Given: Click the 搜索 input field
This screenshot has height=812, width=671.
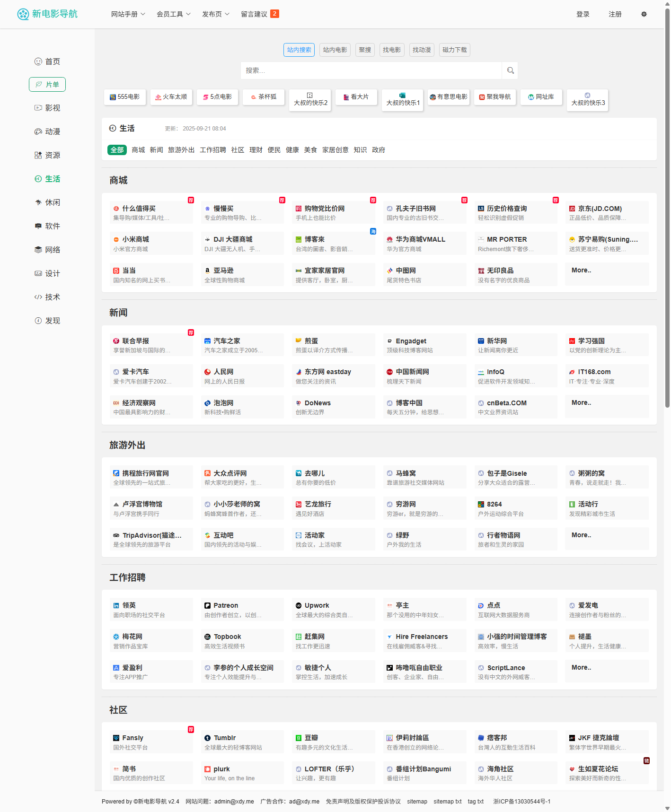Looking at the screenshot, I should click(x=371, y=70).
